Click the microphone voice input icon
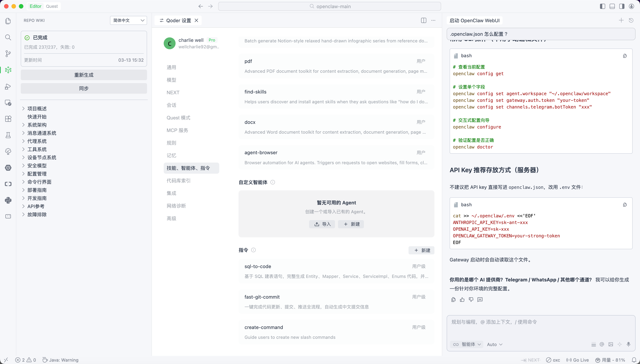640x364 pixels. tap(629, 344)
